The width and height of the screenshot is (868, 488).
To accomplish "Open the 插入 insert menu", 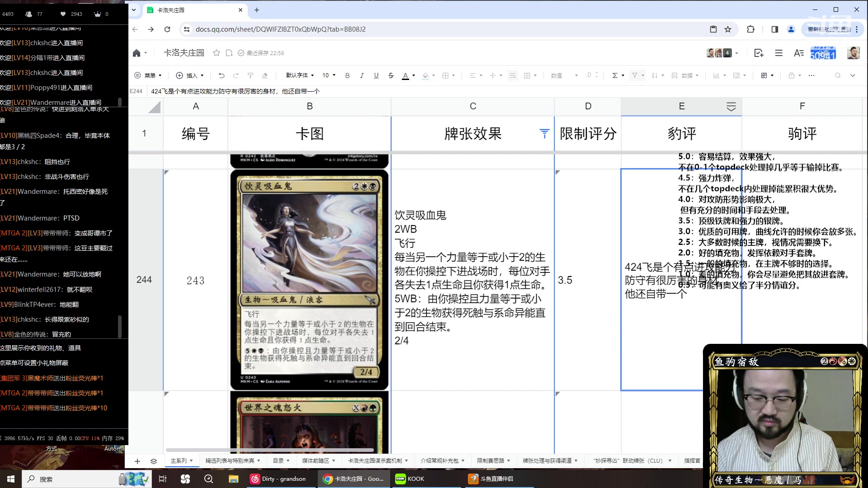I will point(190,75).
